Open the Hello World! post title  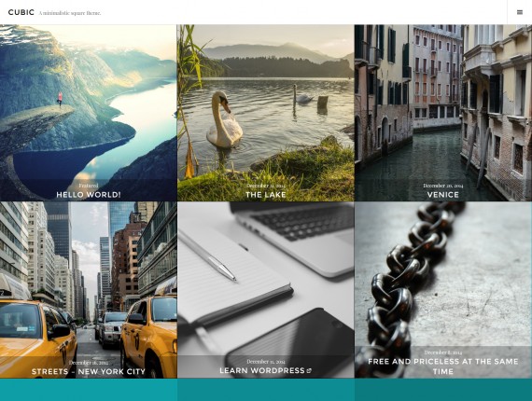point(89,195)
